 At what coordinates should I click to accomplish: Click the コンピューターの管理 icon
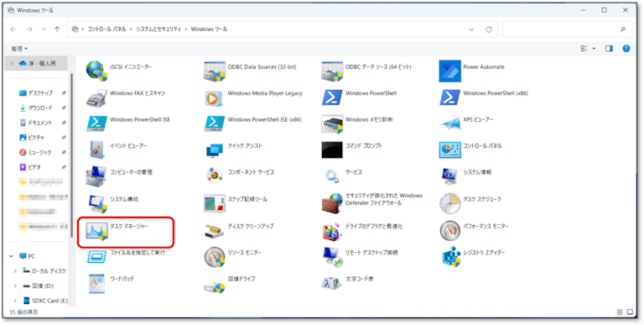96,177
